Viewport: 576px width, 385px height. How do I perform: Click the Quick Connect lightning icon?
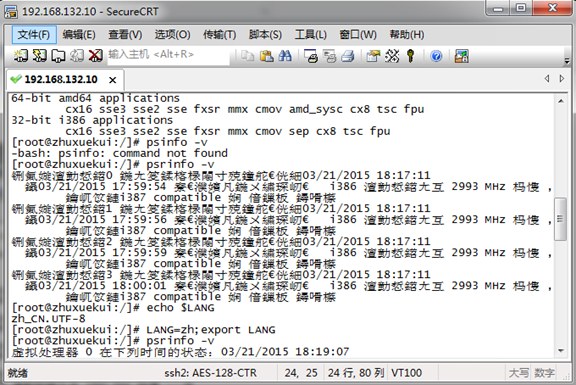coord(39,56)
